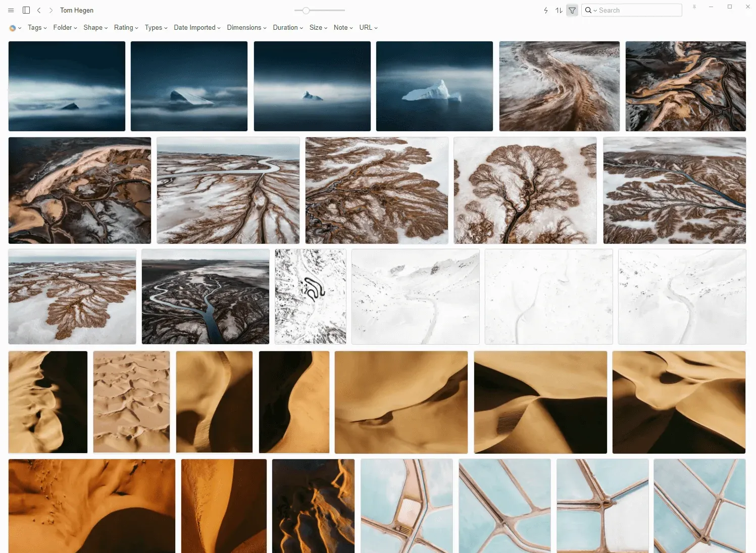This screenshot has width=756, height=553.
Task: Expand the Duration filter
Action: (x=288, y=28)
